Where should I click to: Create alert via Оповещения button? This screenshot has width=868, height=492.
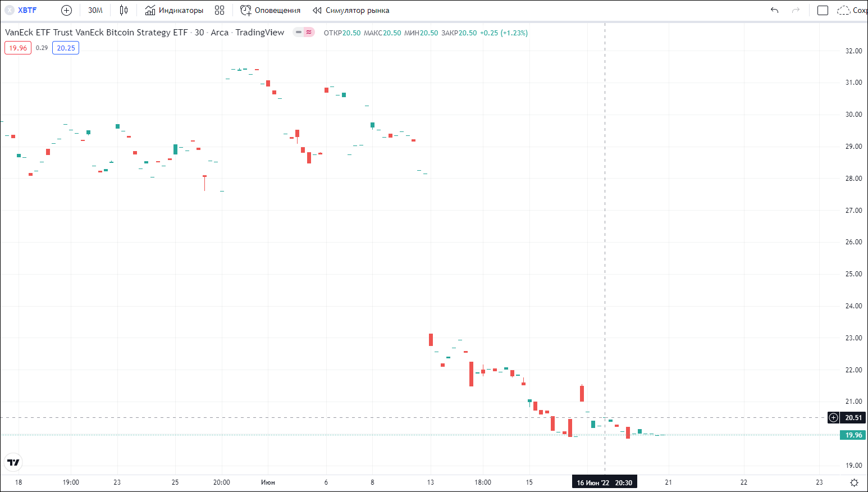pyautogui.click(x=271, y=10)
